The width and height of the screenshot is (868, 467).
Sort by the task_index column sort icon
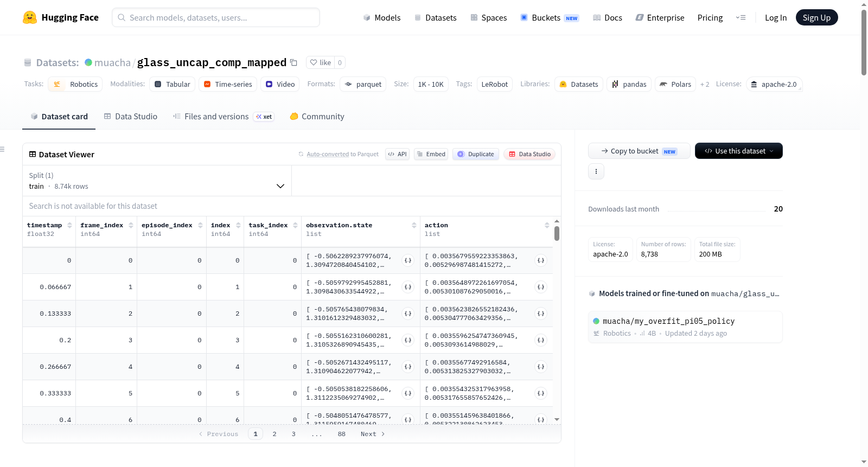tap(295, 225)
